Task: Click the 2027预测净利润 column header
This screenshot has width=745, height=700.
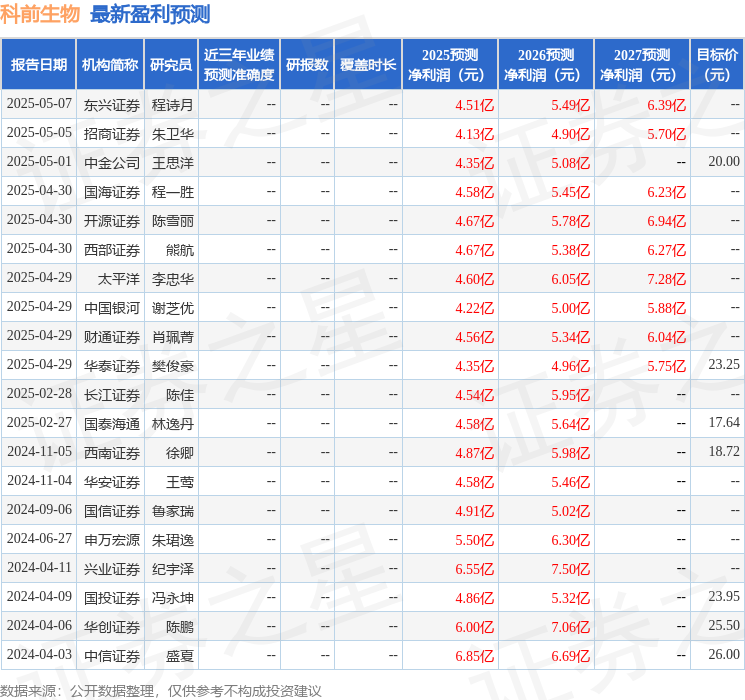Action: coord(642,65)
